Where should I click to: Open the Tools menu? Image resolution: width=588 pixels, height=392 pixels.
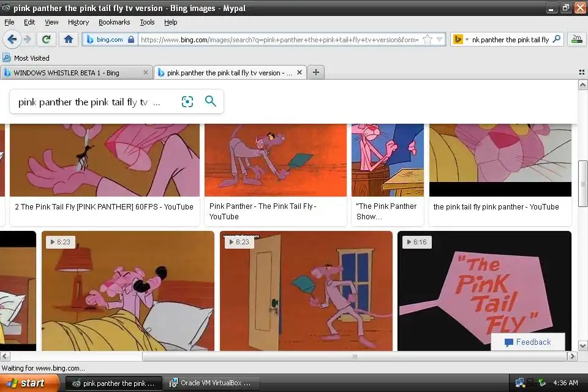pyautogui.click(x=147, y=22)
